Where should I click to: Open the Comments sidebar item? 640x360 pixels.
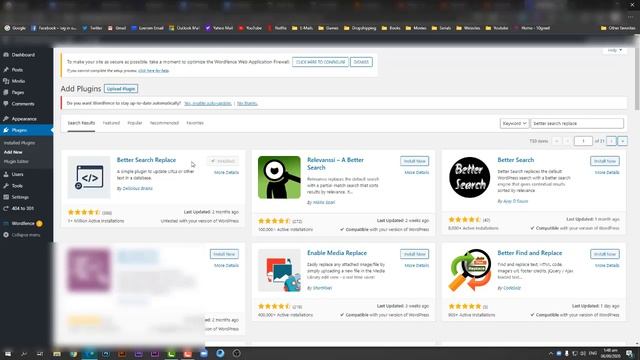tap(23, 104)
